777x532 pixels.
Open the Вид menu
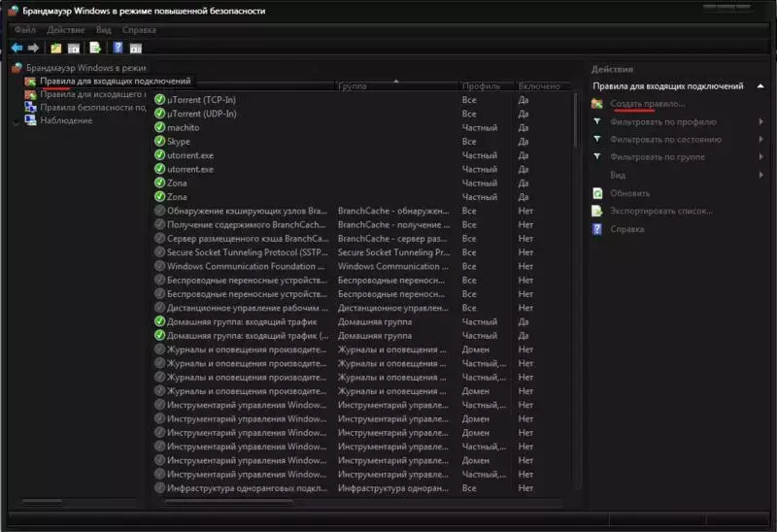[104, 30]
